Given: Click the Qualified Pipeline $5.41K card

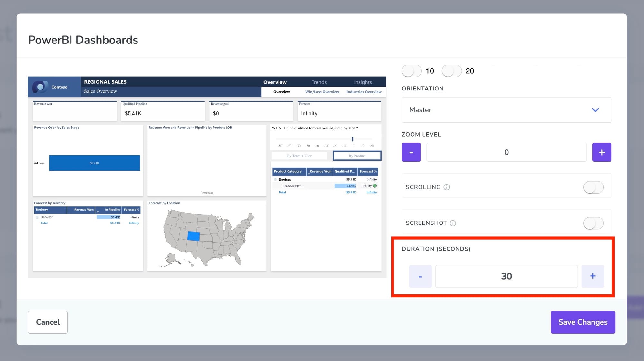Looking at the screenshot, I should pos(163,111).
